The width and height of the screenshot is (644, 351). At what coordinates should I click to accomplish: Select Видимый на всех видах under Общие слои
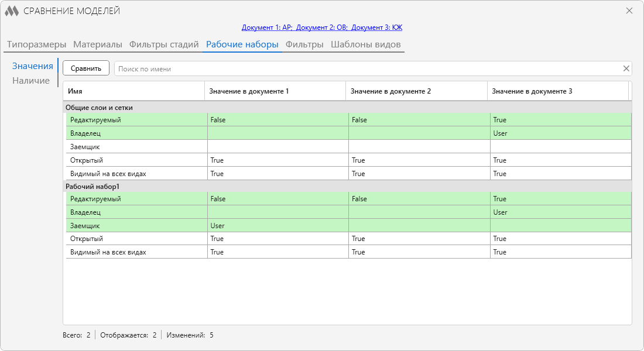(x=349, y=174)
